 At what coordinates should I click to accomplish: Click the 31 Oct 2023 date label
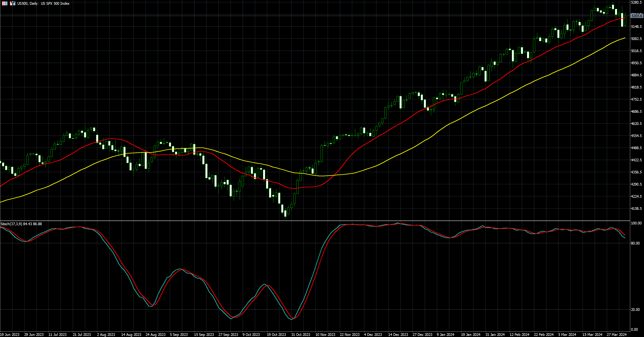coord(301,335)
